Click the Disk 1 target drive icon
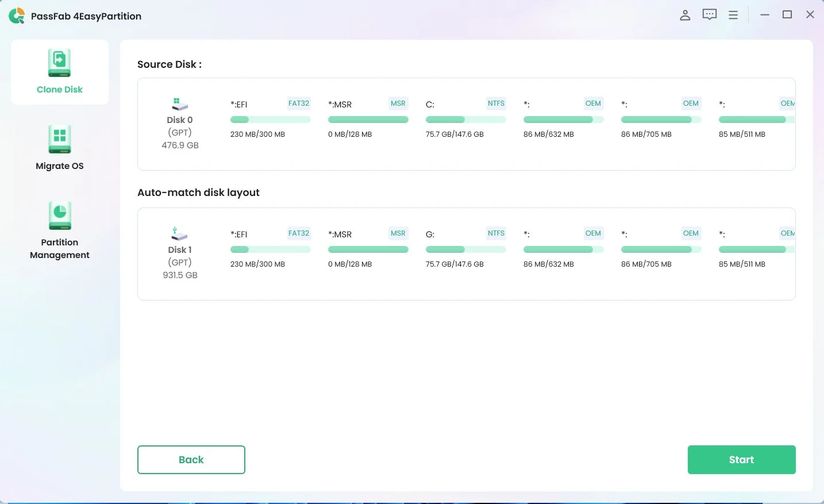 (x=179, y=234)
